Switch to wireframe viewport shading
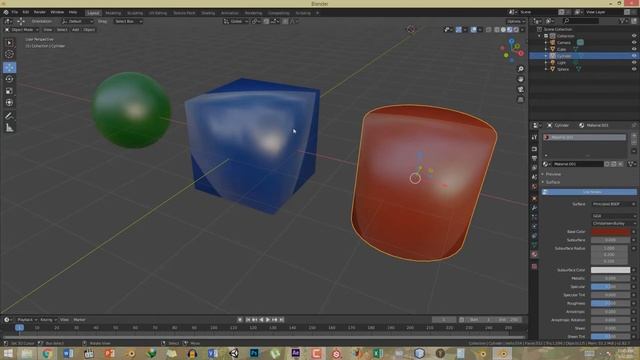This screenshot has height=360, width=640. tap(497, 30)
